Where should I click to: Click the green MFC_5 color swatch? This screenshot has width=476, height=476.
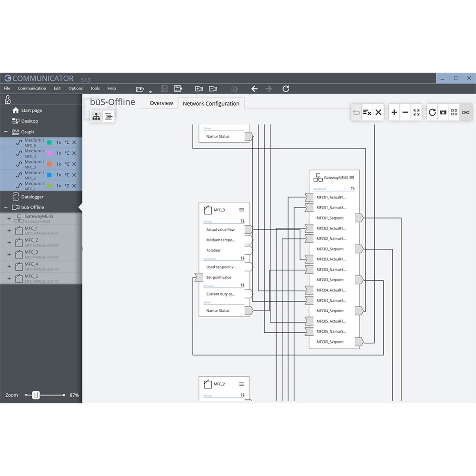click(49, 142)
